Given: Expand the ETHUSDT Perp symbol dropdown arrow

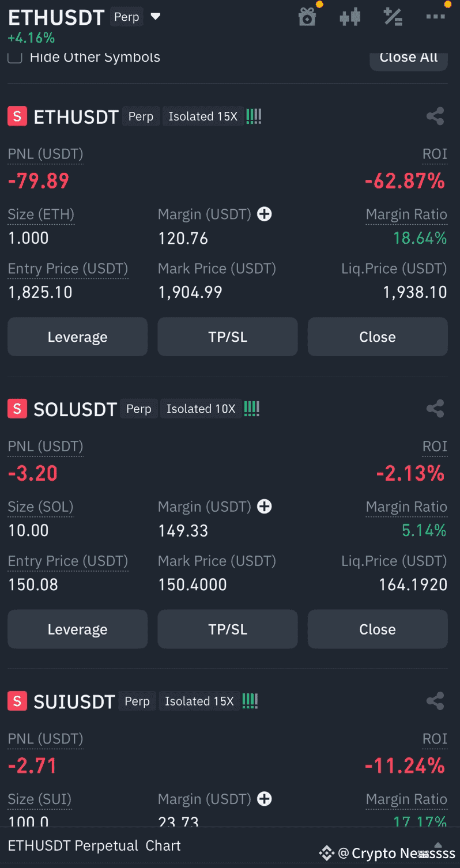Looking at the screenshot, I should coord(155,17).
